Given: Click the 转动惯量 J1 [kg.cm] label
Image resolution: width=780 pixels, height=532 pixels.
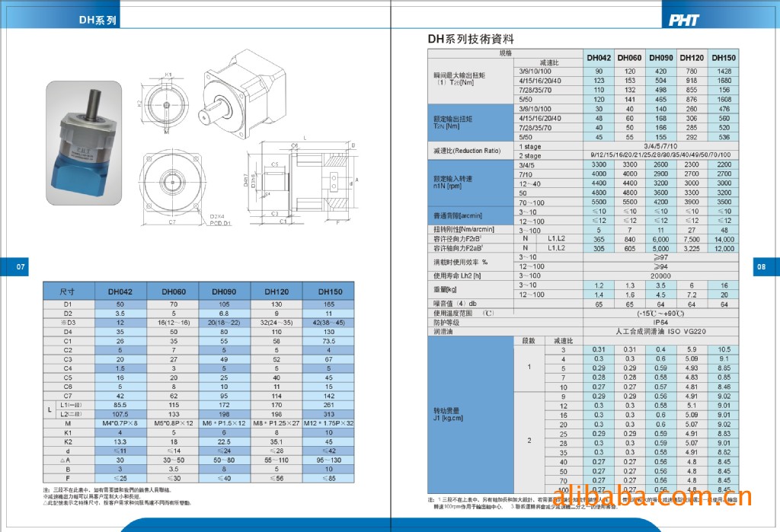Looking at the screenshot, I should [x=448, y=415].
